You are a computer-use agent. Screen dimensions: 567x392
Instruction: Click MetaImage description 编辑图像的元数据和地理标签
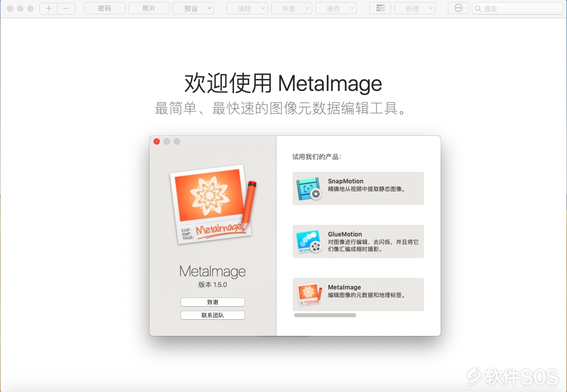366,295
